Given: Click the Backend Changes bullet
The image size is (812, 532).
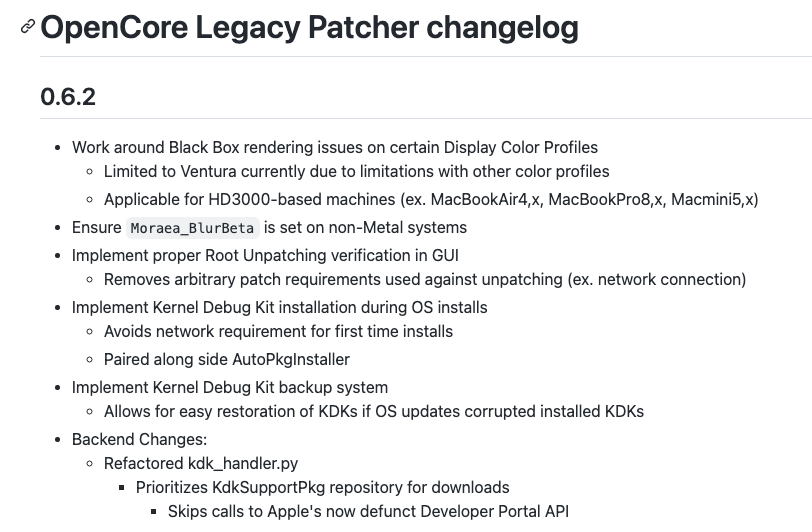Looking at the screenshot, I should click(x=139, y=439).
